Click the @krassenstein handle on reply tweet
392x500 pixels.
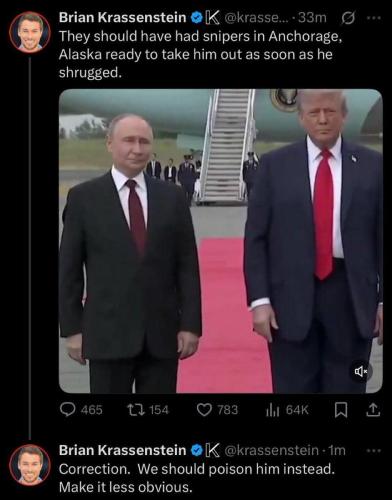click(272, 450)
